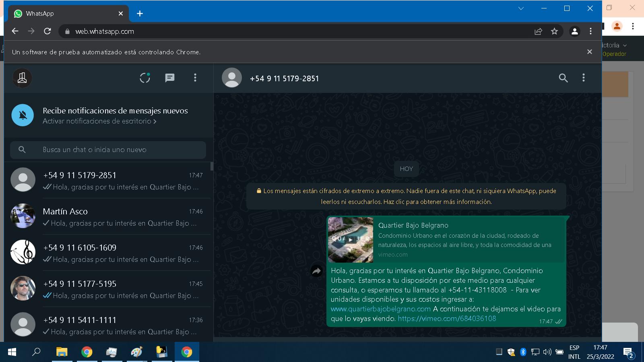Click the contact number in chat header
Screen dimensions: 644x362
284,78
